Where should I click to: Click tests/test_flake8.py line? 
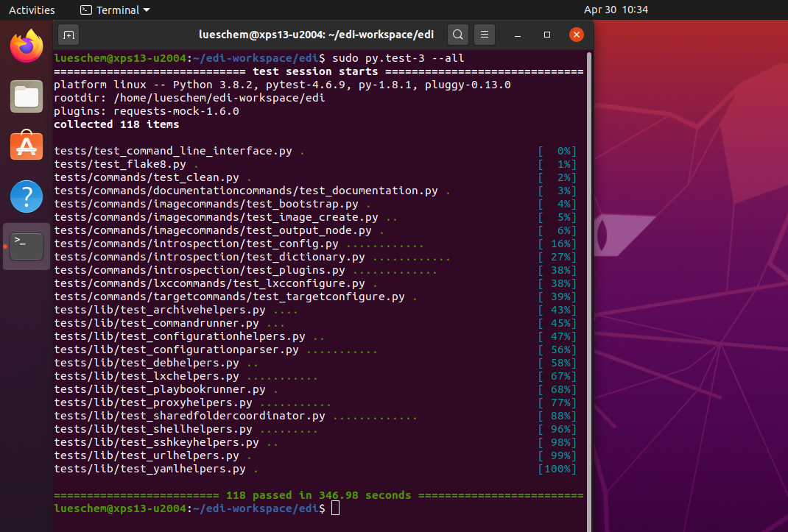(x=314, y=164)
